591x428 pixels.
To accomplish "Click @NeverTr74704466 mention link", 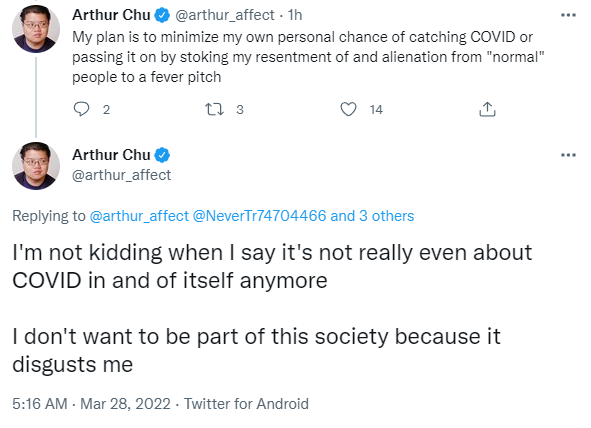I will (259, 216).
